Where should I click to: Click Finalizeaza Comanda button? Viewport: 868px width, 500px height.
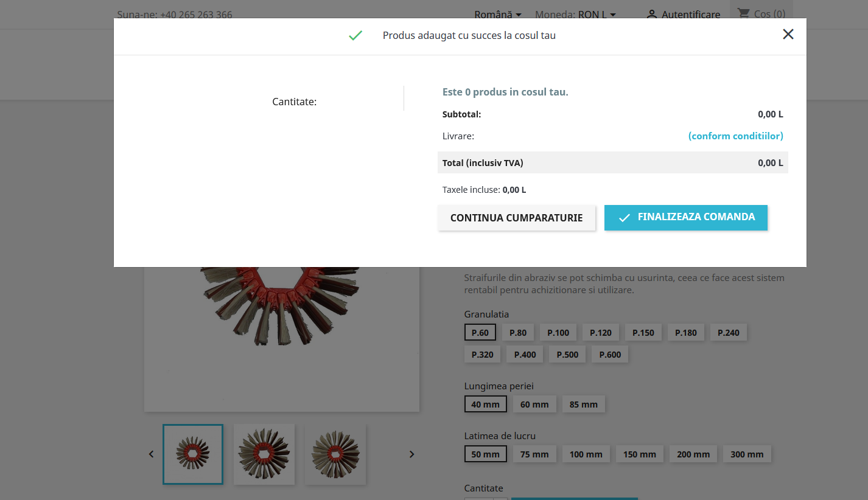point(685,218)
